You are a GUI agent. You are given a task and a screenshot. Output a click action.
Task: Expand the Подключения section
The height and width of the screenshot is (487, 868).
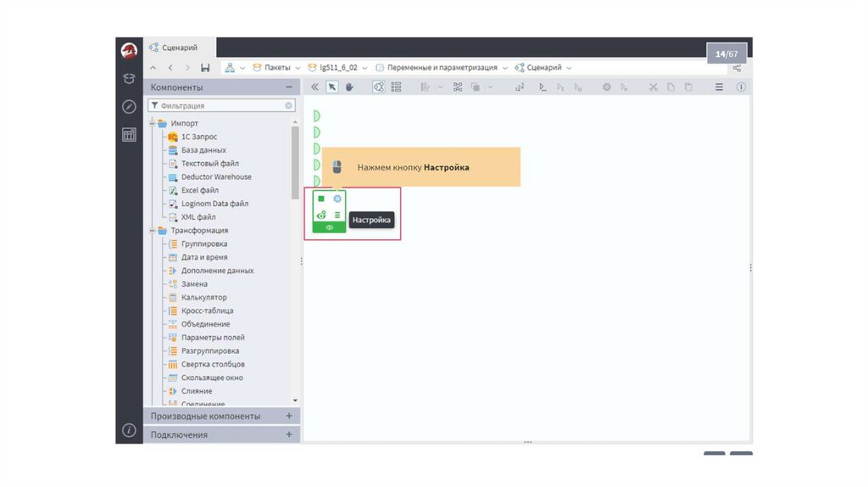[x=289, y=434]
